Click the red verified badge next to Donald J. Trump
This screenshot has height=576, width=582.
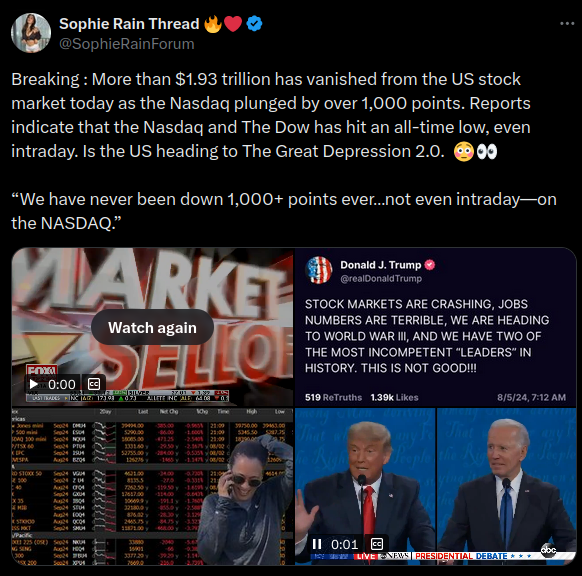429,265
